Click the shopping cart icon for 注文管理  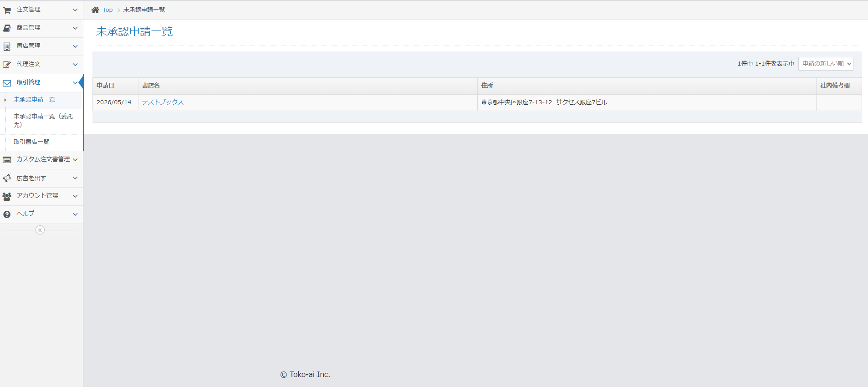pos(7,10)
